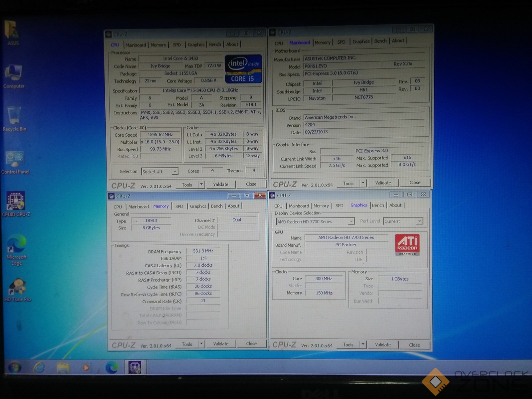
Task: Click Southbridge H61 field
Action: (x=363, y=90)
